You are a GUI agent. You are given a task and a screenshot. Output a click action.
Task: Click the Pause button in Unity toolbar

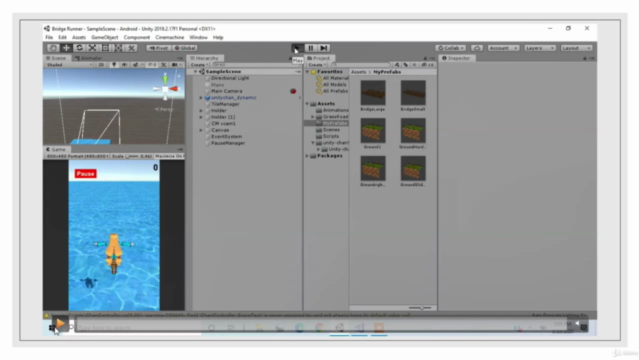tap(311, 48)
